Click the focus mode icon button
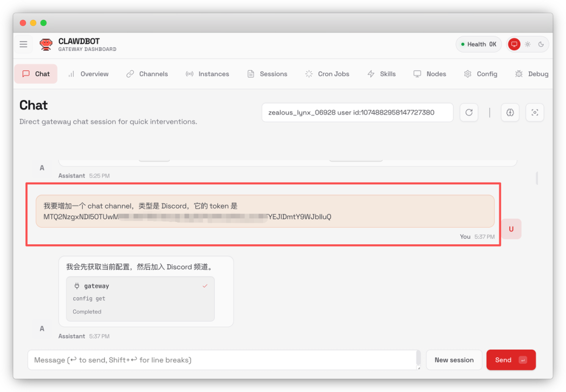Image resolution: width=566 pixels, height=392 pixels. coord(535,112)
